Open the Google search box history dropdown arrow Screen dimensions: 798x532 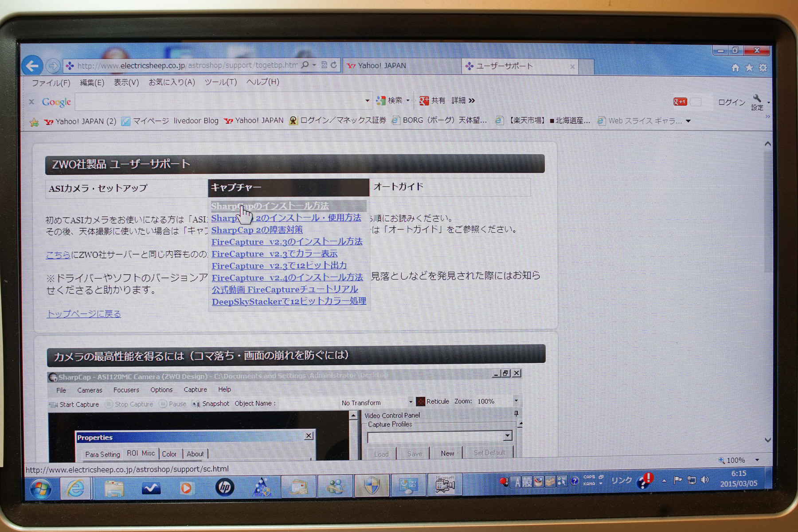coord(367,101)
